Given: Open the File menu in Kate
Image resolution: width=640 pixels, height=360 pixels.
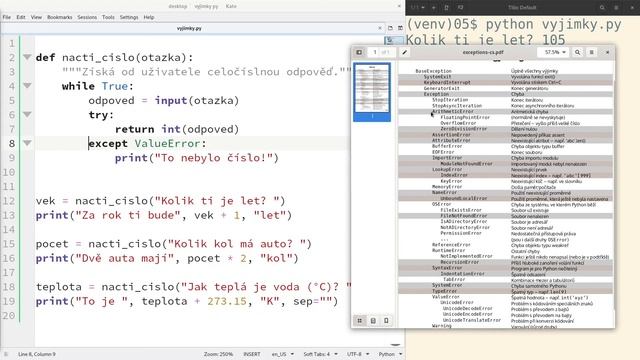Looking at the screenshot, I should 7,17.
